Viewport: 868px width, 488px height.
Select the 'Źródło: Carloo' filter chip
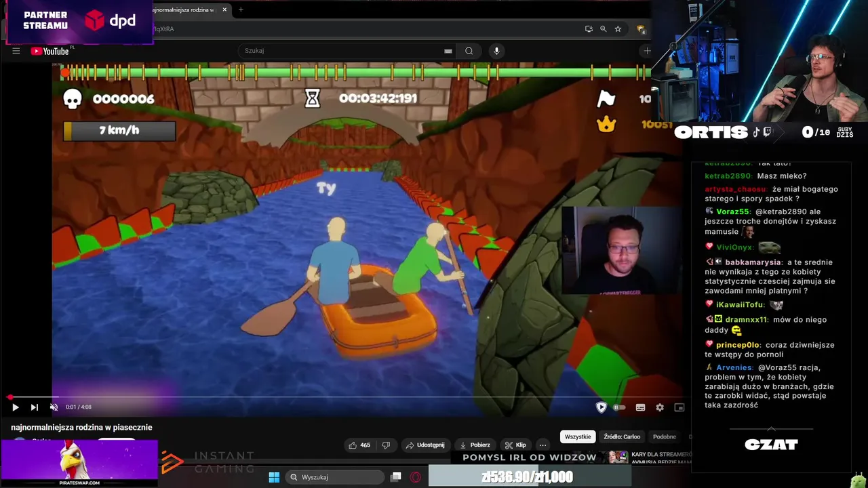pyautogui.click(x=622, y=437)
